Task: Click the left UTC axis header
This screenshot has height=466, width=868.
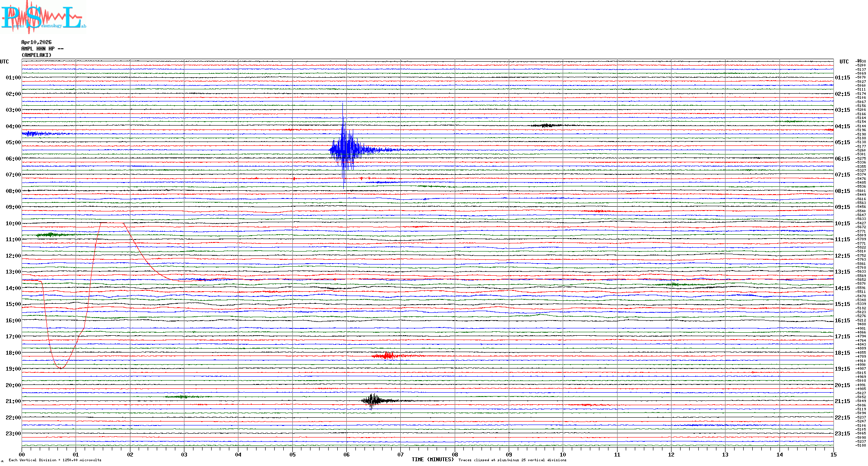Action: coord(4,62)
